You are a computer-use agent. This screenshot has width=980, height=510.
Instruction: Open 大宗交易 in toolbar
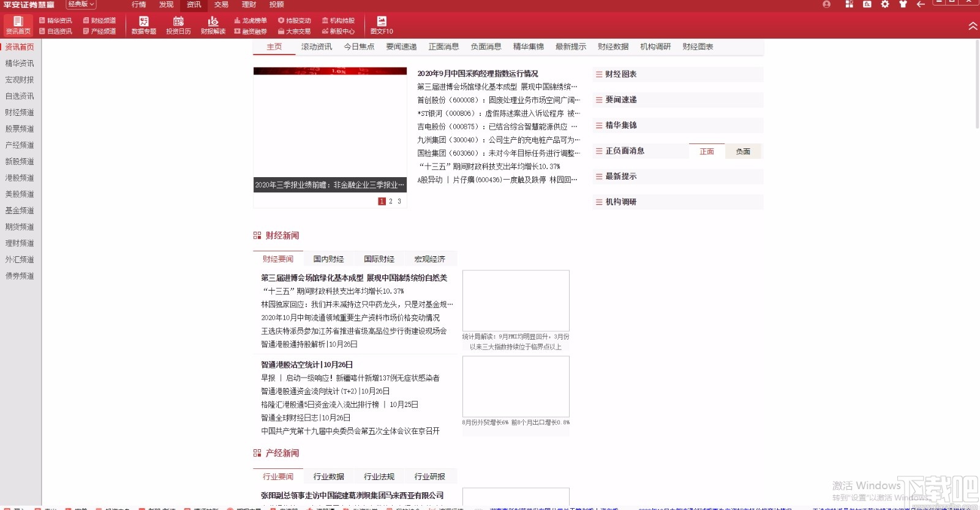[x=295, y=31]
